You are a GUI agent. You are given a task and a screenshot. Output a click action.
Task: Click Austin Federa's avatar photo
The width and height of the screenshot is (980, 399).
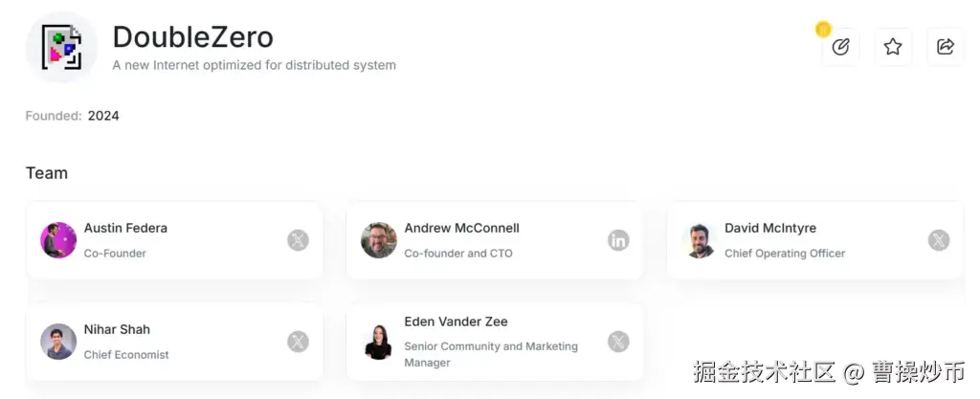pos(58,240)
